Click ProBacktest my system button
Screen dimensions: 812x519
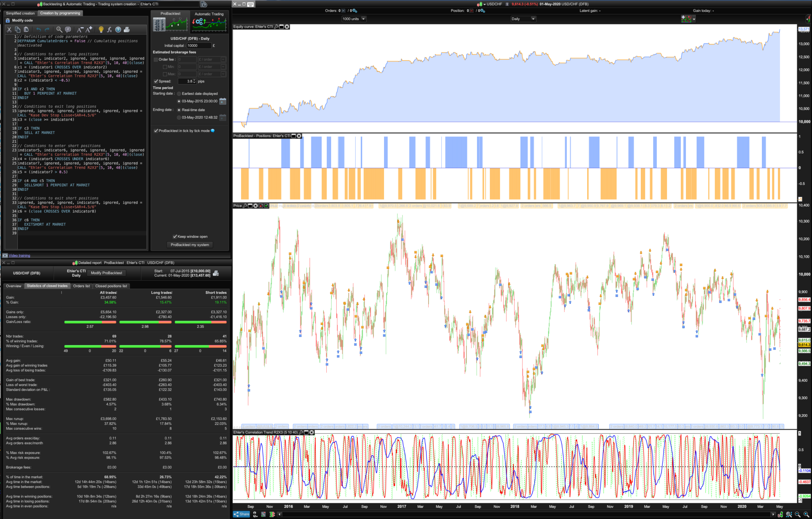click(x=190, y=245)
